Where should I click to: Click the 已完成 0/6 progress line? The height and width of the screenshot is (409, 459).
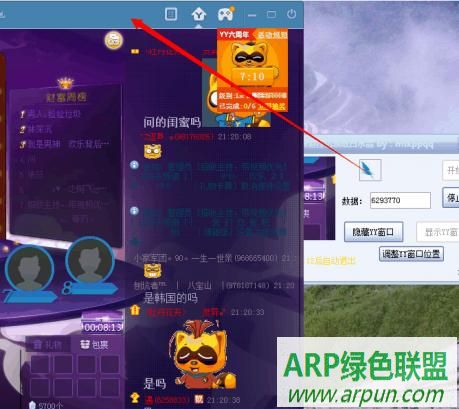(252, 106)
